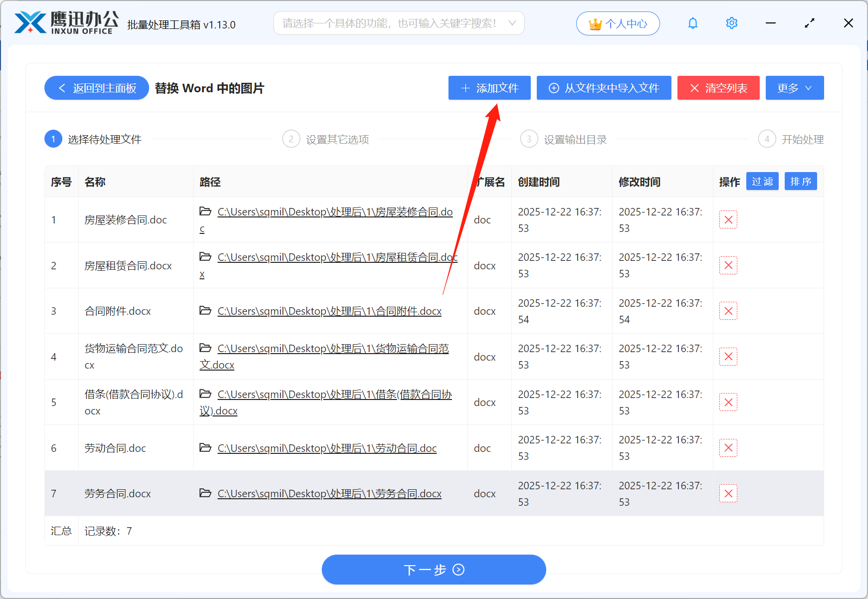Click 过滤 to filter the file list
This screenshot has width=868, height=599.
[762, 181]
